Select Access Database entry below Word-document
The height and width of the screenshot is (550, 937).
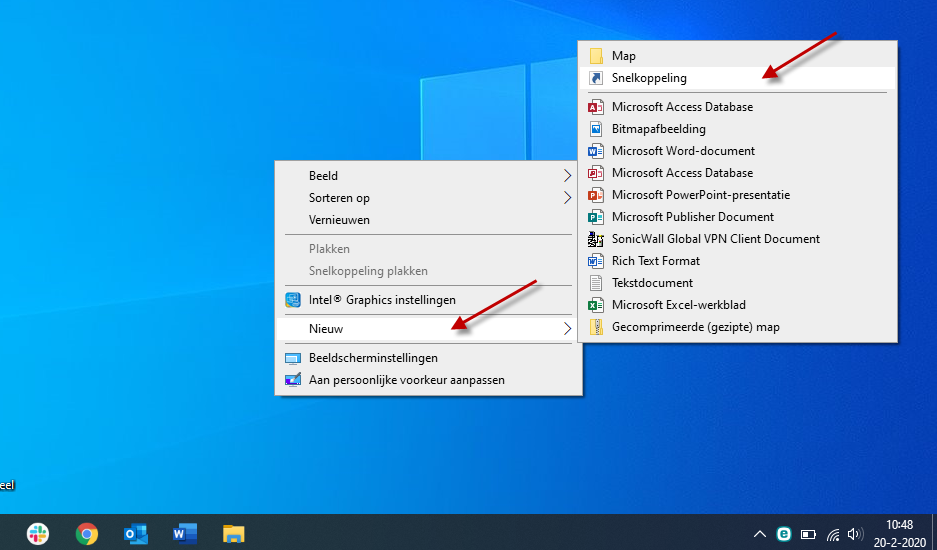click(737, 173)
